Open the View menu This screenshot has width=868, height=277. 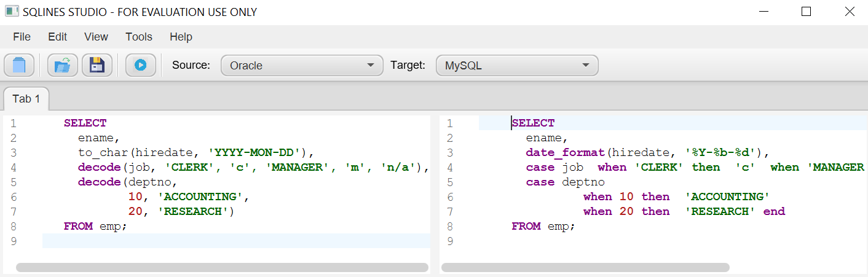point(97,37)
